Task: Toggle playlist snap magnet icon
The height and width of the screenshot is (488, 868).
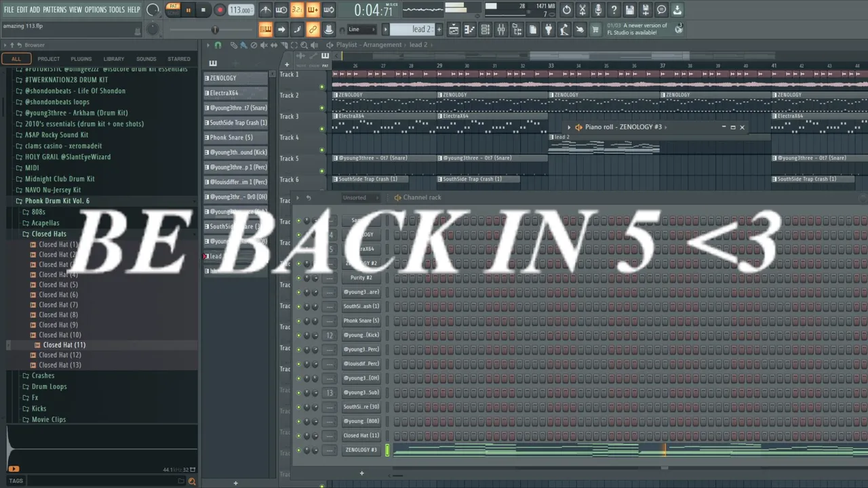Action: (218, 45)
